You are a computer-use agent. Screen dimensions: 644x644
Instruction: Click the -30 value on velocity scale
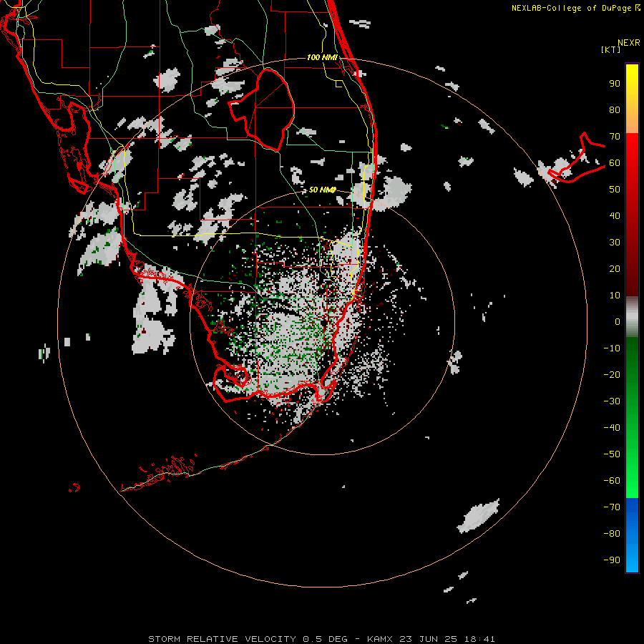(612, 401)
